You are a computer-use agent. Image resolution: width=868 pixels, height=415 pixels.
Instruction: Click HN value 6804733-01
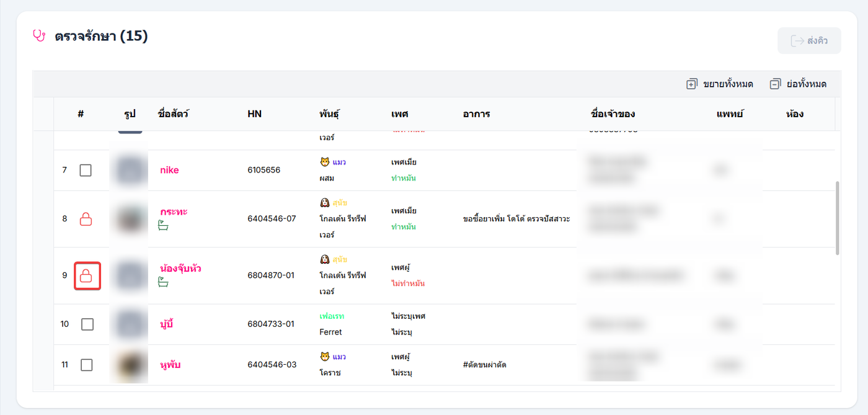[x=271, y=324]
